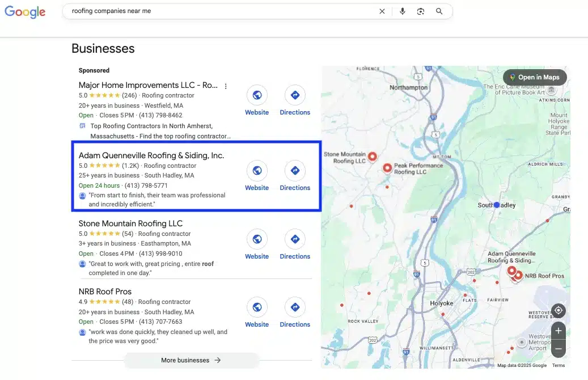The height and width of the screenshot is (380, 588).
Task: Go to Google homepage via logo
Action: [x=25, y=12]
